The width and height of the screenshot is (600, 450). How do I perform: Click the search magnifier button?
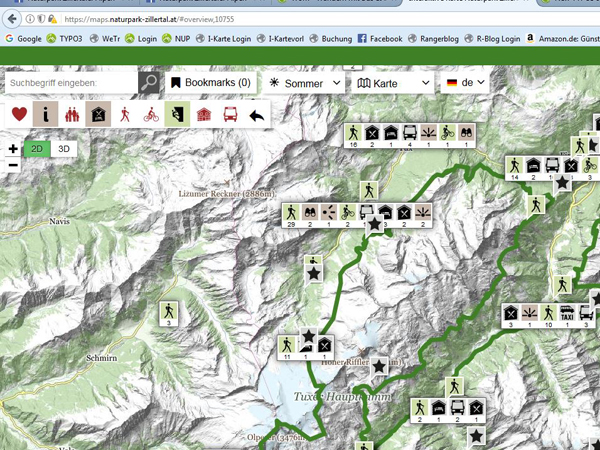[149, 83]
